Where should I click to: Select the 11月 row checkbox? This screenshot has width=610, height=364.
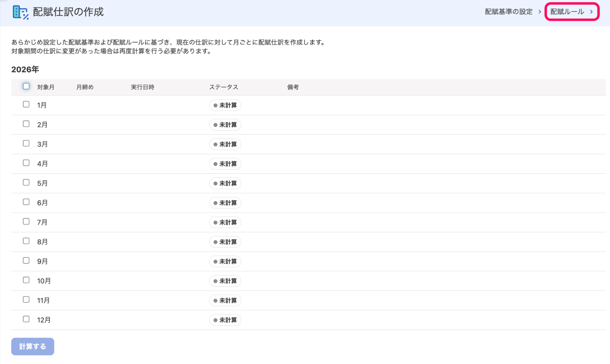pos(26,300)
